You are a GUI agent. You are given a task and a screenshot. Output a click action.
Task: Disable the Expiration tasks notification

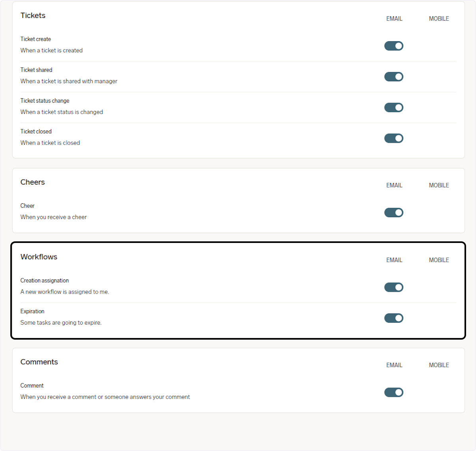point(393,318)
